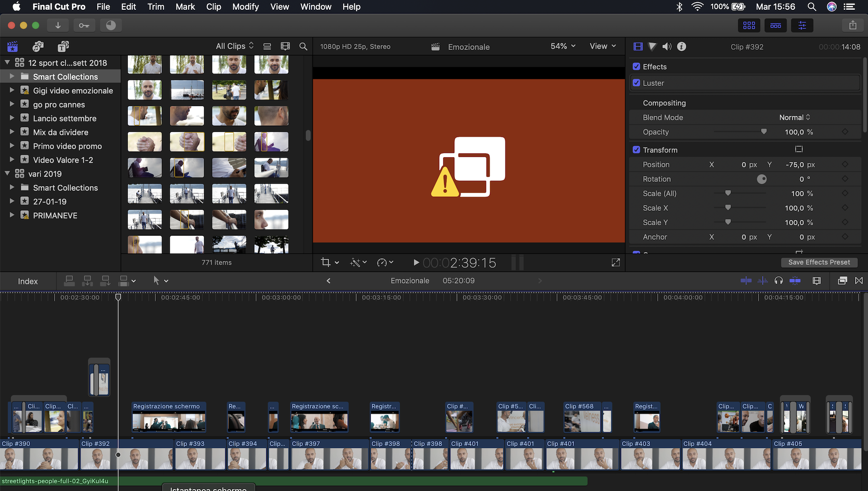Image resolution: width=868 pixels, height=491 pixels.
Task: Toggle timeline snapping icon
Action: click(795, 281)
